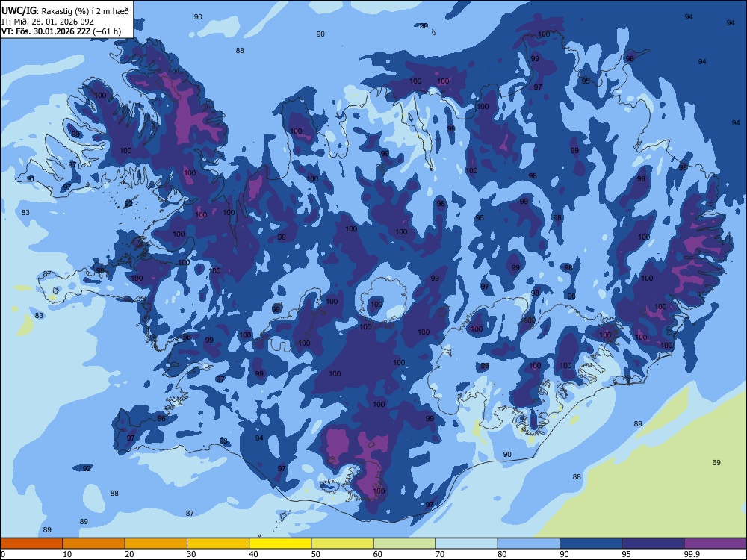
Task: Click the medium blue 80–90 legend swatch
Action: tap(529, 544)
